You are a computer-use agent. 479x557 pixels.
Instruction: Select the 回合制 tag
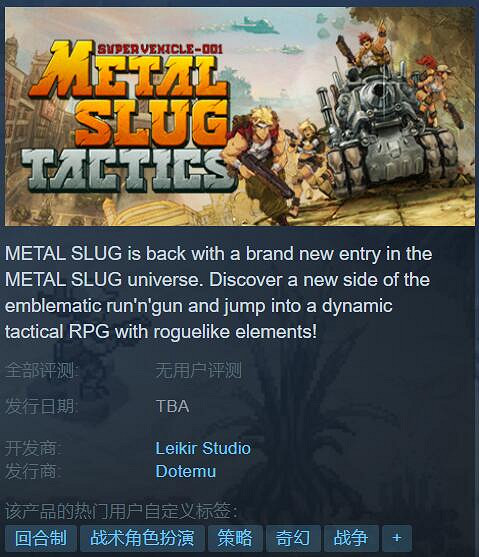pos(41,537)
